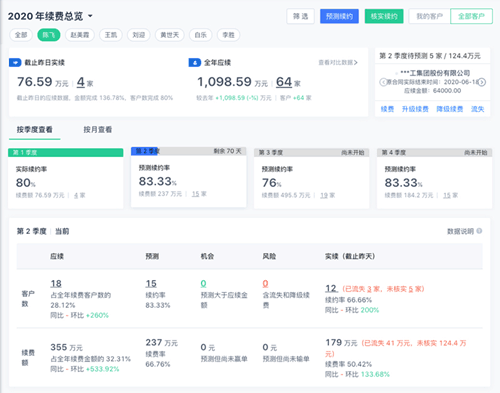
Task: Click the ***工集团股份有限公司 company name
Action: (435, 73)
